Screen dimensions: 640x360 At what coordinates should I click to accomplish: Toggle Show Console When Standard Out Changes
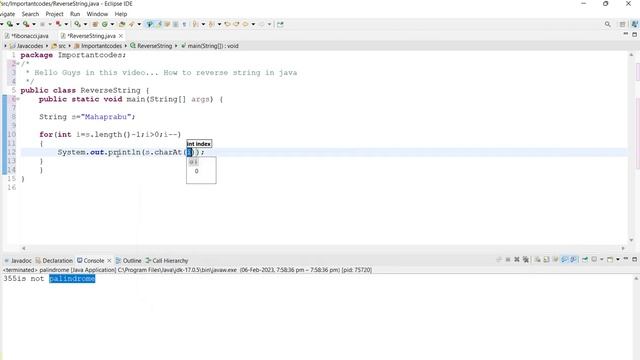tap(564, 260)
